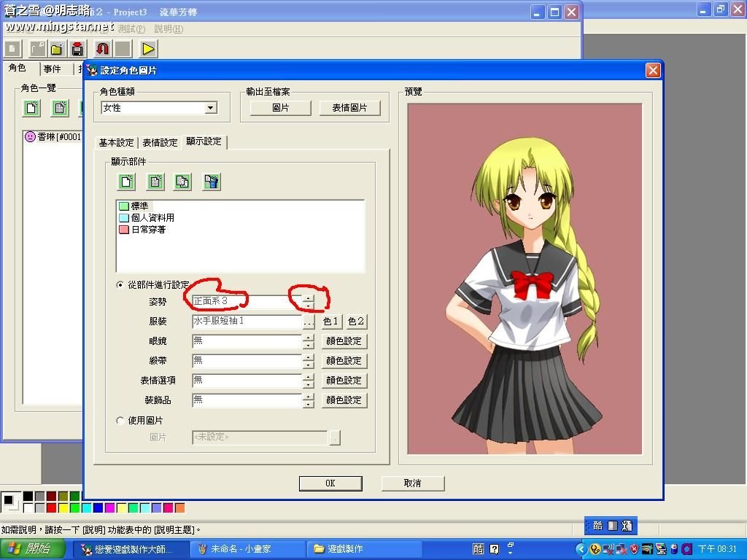Screen dimensions: 747x560
Task: Click the blank-page new icon under 顯示部件
Action: click(127, 182)
